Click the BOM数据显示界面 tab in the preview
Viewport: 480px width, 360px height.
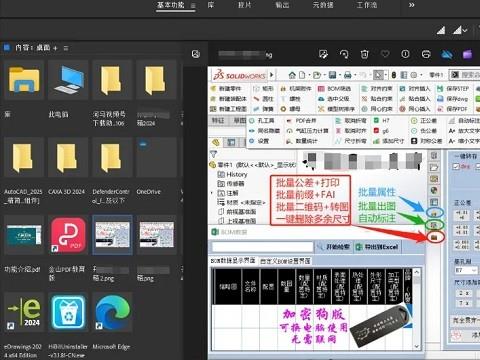233,261
